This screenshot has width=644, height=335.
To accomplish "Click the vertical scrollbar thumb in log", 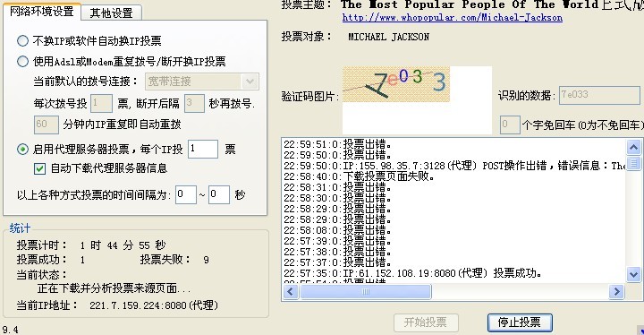I will tap(633, 163).
